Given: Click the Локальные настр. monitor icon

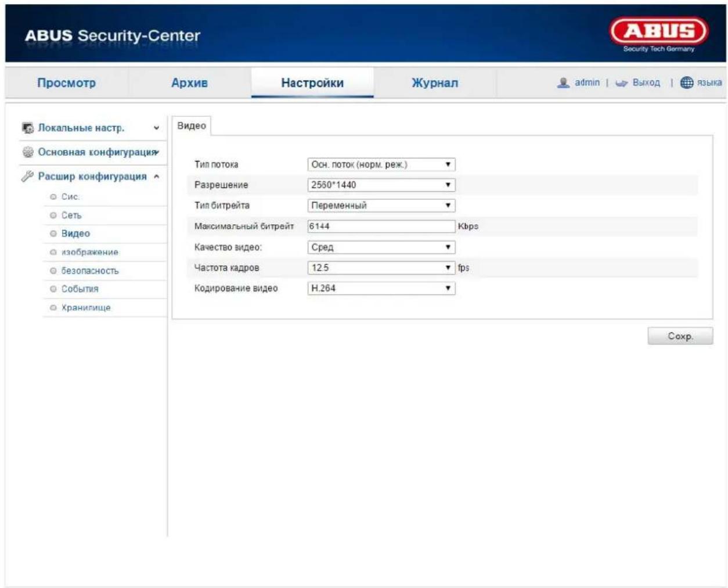Looking at the screenshot, I should pos(27,128).
